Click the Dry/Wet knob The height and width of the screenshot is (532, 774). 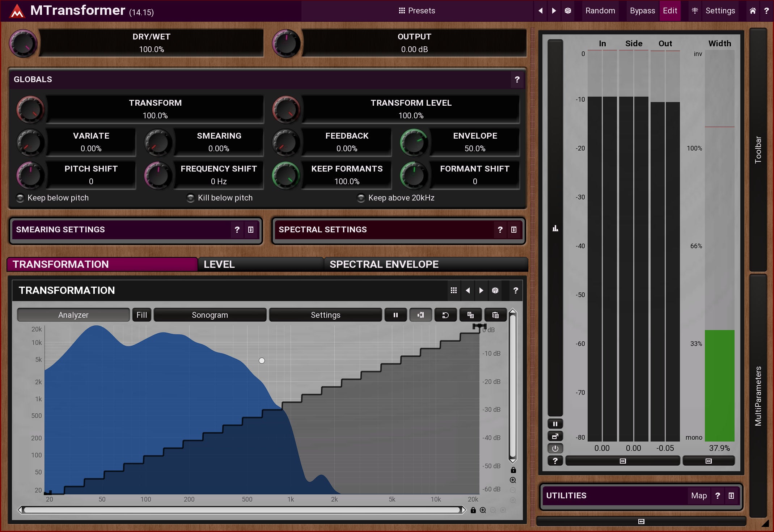(23, 43)
